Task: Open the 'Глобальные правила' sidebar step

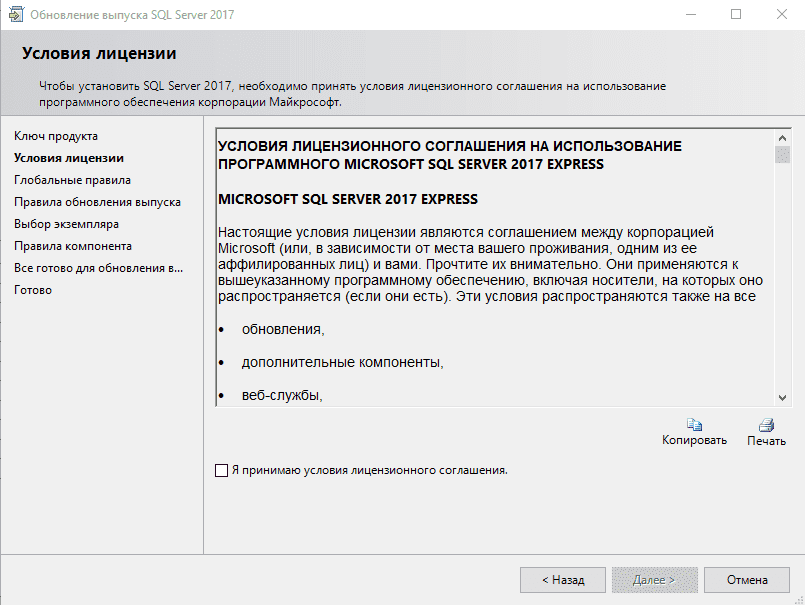Action: 72,180
